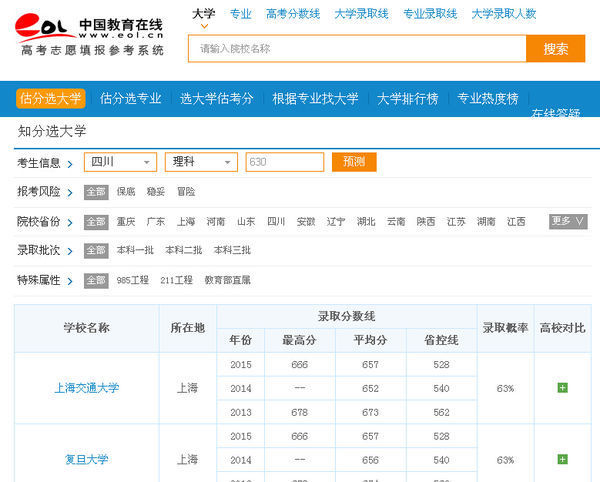This screenshot has width=600, height=482.
Task: Open 大学排行榜 in the navigation bar
Action: 408,98
